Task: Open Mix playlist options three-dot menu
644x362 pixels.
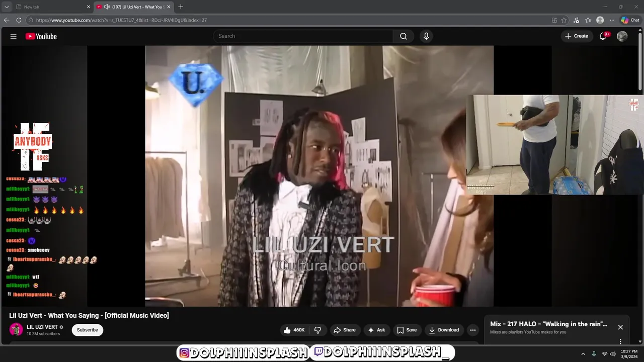Action: click(620, 341)
